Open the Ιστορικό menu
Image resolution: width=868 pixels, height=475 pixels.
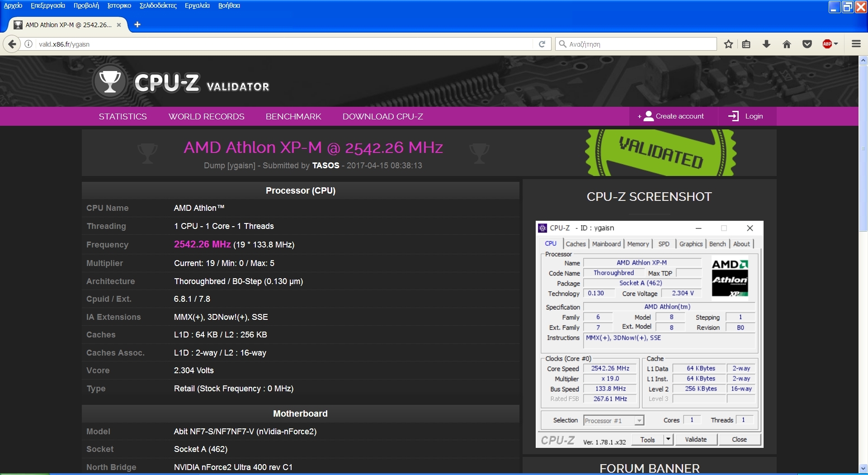(x=119, y=5)
